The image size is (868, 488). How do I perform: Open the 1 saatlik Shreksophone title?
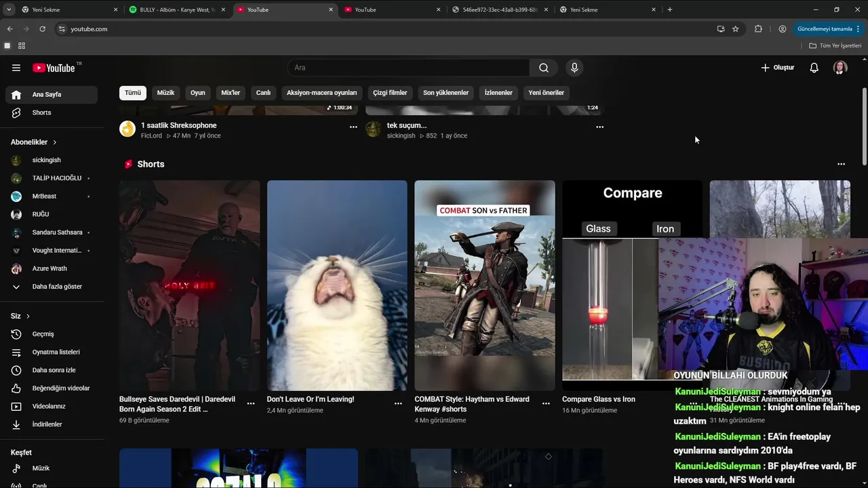(179, 125)
